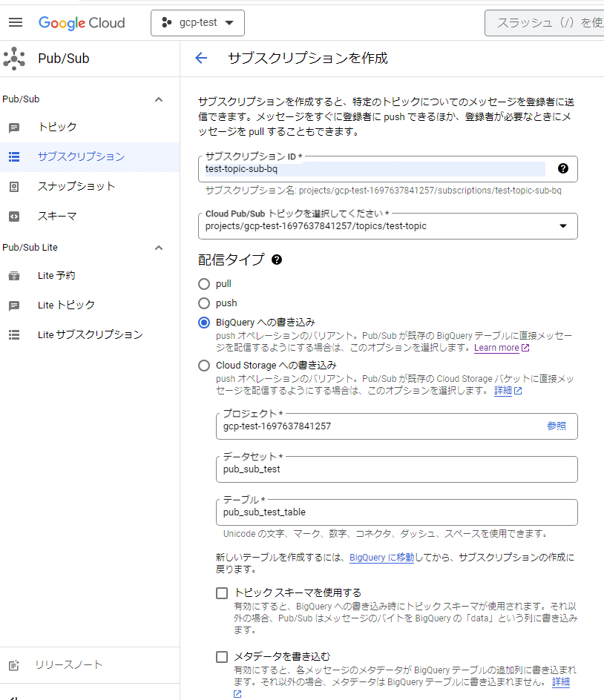Enable the トピックスキーマを使用する checkbox
The image size is (604, 700).
coord(222,592)
